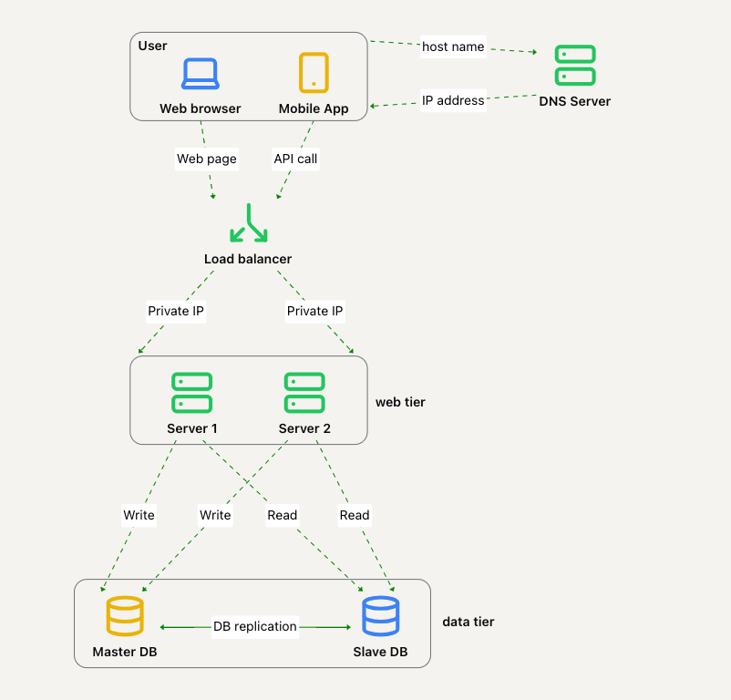The width and height of the screenshot is (731, 700).
Task: Select the 'User' group title
Action: (153, 46)
